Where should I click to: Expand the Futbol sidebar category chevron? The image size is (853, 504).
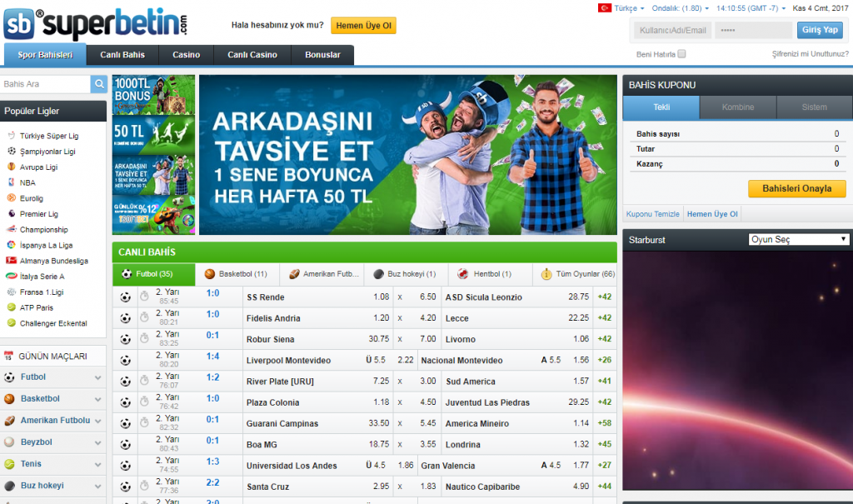pyautogui.click(x=98, y=377)
